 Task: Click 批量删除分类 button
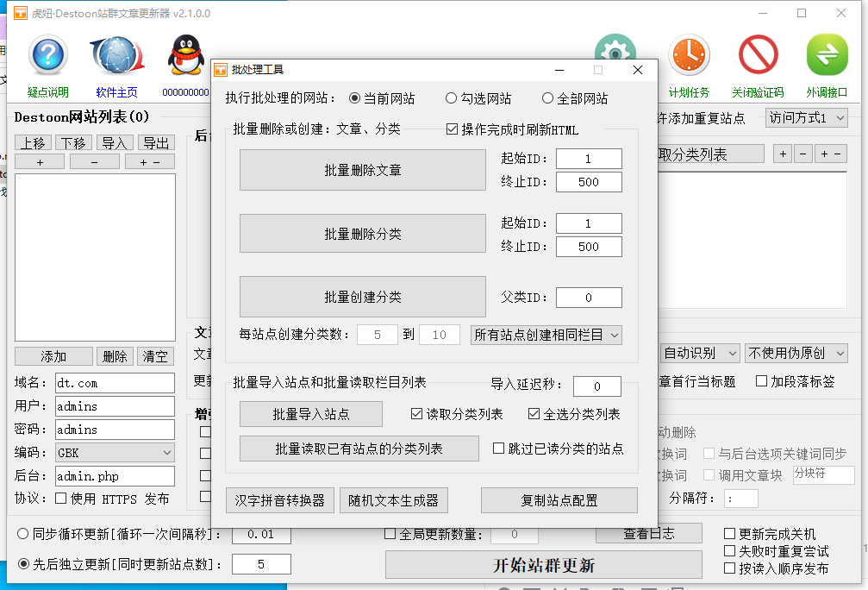click(363, 234)
